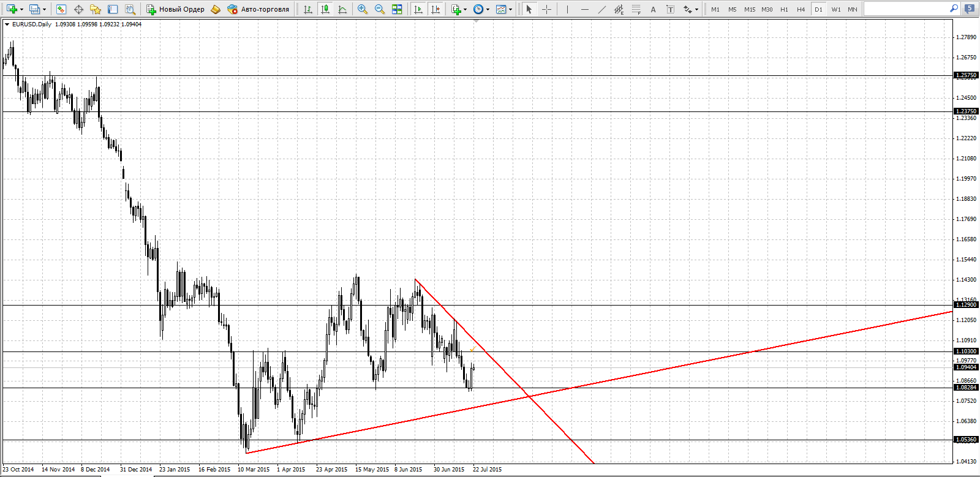Zoom in on the chart
This screenshot has height=477, width=980.
click(363, 9)
